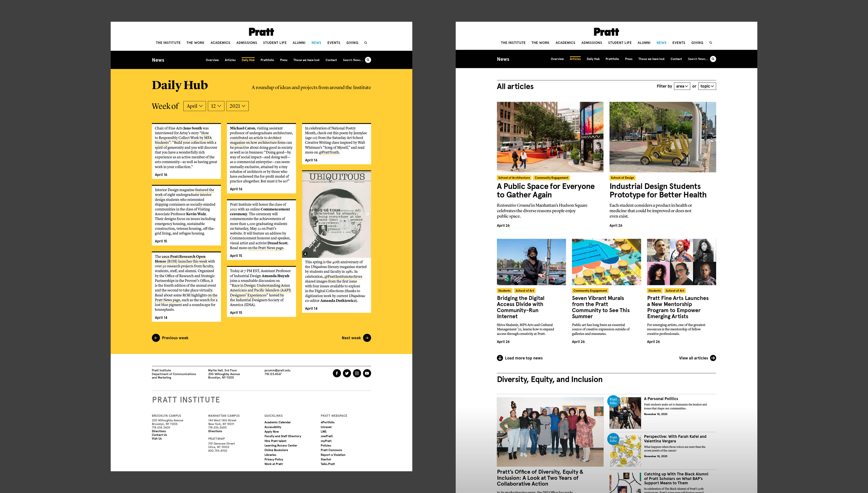Click the Previous week arrow icon
868x493 pixels.
(x=156, y=337)
